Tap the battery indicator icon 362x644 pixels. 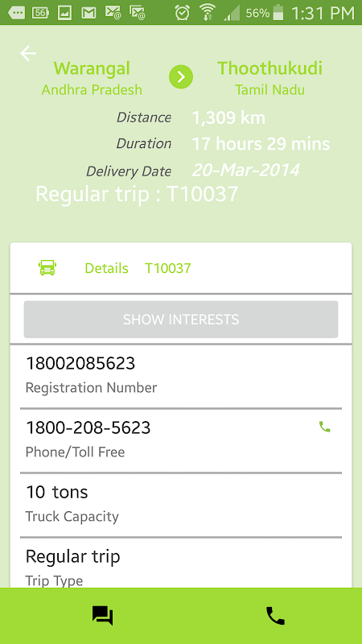tap(278, 12)
